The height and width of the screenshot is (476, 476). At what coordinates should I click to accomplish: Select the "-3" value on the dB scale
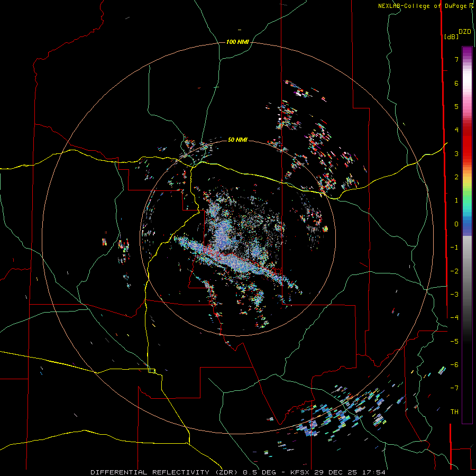[454, 295]
